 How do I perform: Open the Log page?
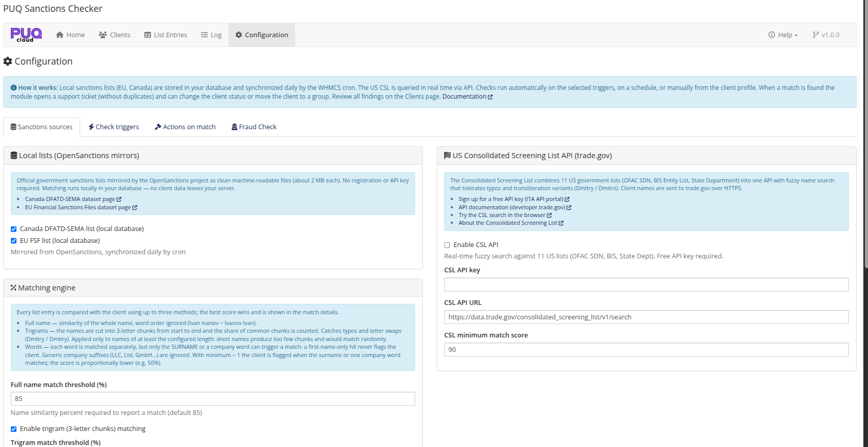pos(211,35)
